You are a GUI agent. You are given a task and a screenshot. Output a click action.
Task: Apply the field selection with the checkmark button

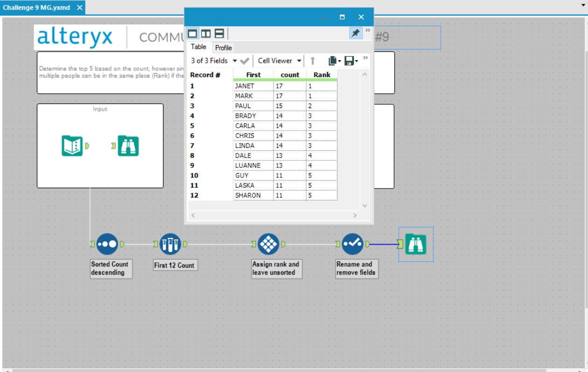[x=245, y=60]
